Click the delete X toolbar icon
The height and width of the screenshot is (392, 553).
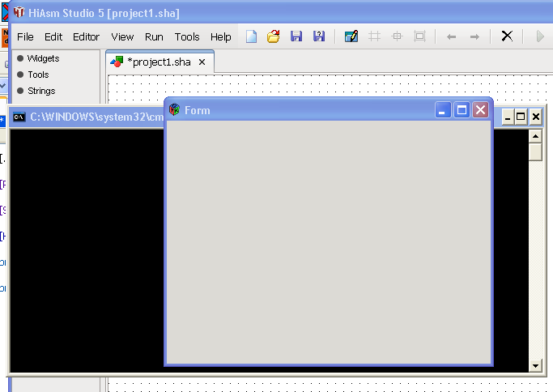coord(507,36)
